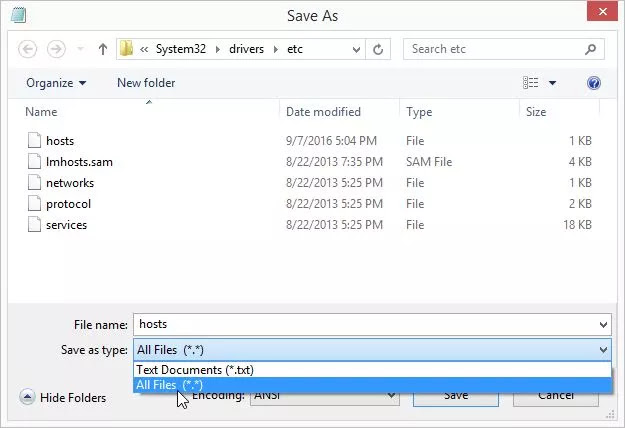Click the folder icon in address bar

pyautogui.click(x=126, y=49)
